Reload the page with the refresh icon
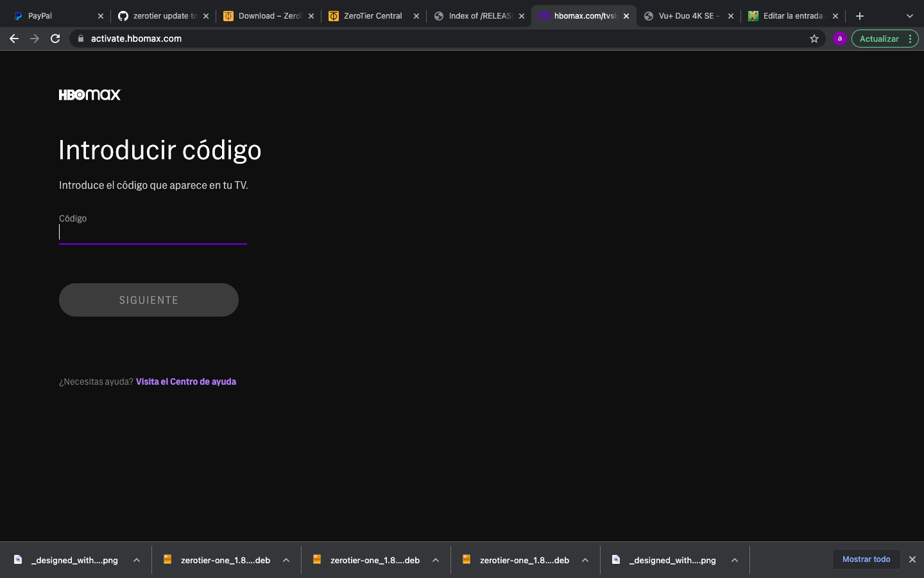Viewport: 924px width, 578px height. click(x=55, y=39)
